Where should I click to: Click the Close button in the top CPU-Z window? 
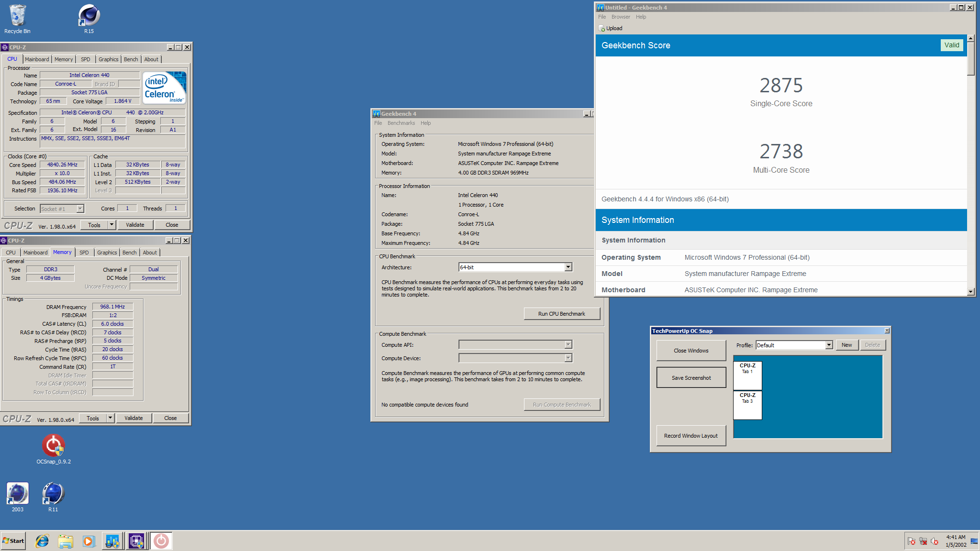tap(172, 225)
